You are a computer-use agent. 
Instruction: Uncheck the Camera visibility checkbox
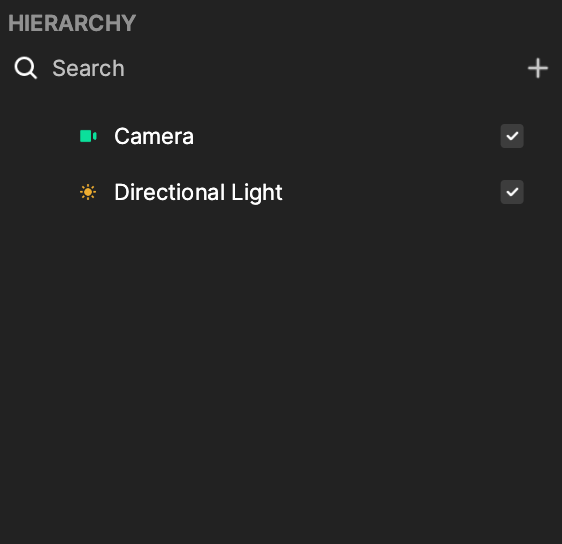512,136
